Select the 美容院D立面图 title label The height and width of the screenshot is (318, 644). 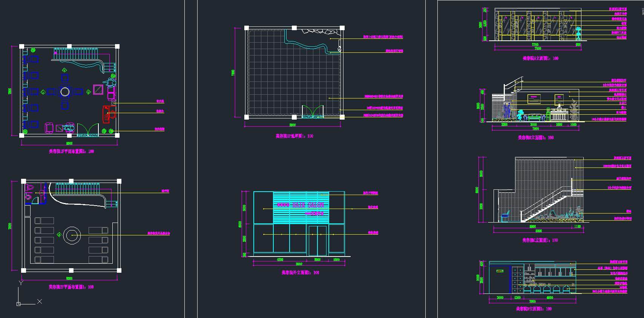pos(534,309)
